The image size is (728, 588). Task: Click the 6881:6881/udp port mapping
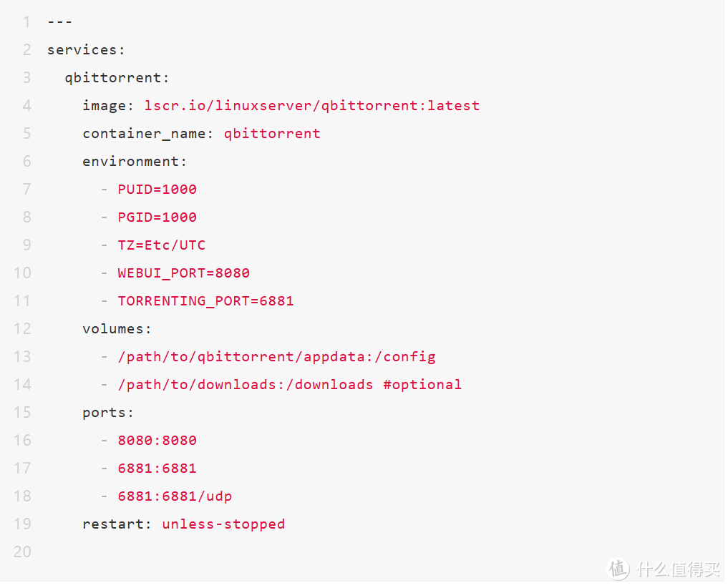[175, 496]
